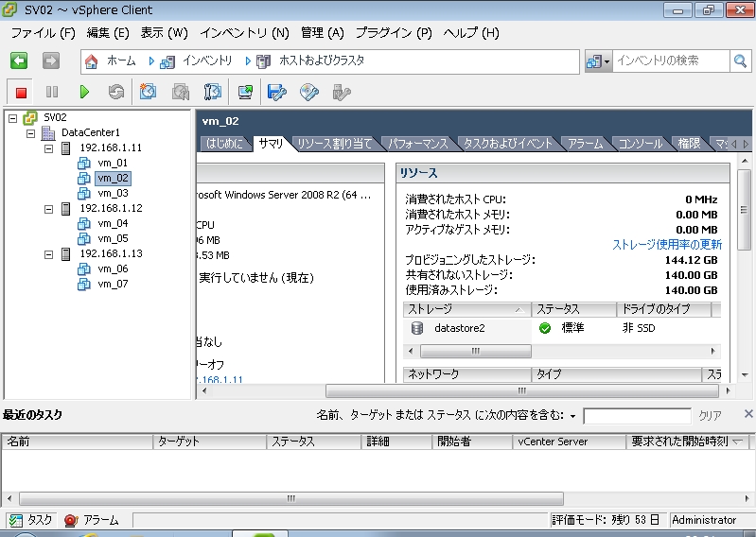Open the プラグイン (P) menu
This screenshot has height=537, width=756.
(x=394, y=33)
